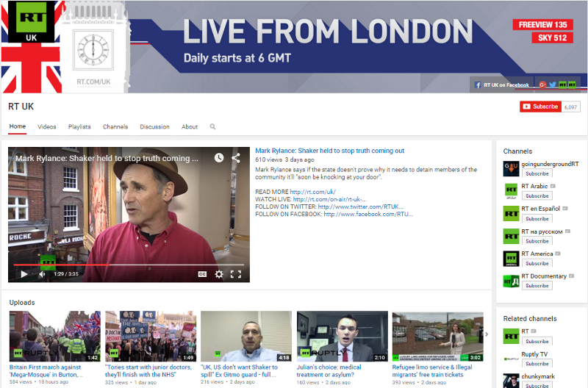Subscribe to the RT UK channel

540,107
